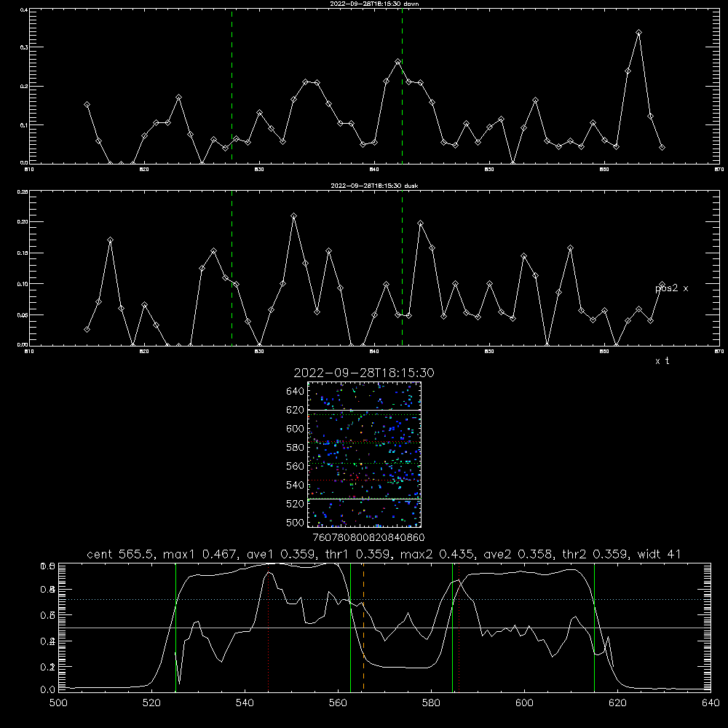Click x-axis label '560' of bottom plot
Image resolution: width=728 pixels, height=728 pixels.
pos(338,703)
